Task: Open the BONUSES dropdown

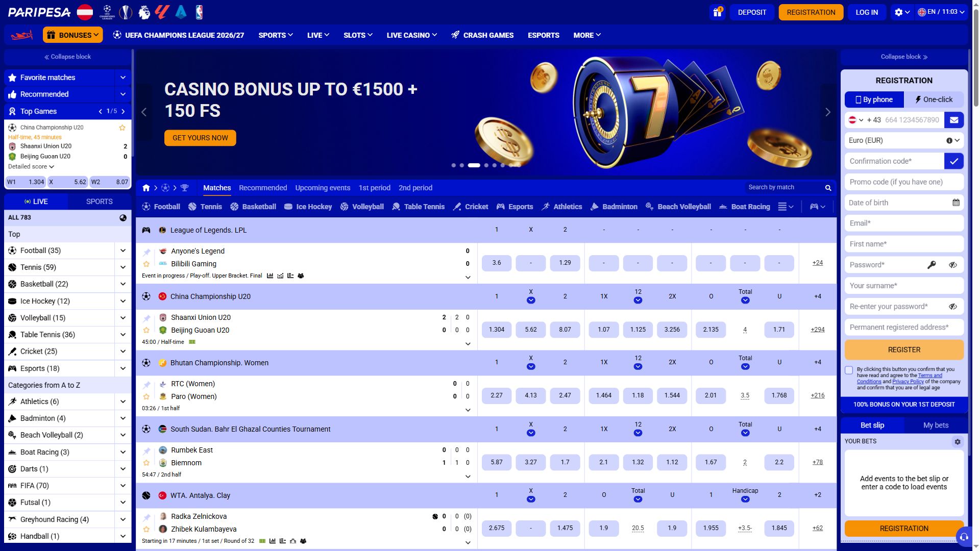Action: tap(72, 35)
